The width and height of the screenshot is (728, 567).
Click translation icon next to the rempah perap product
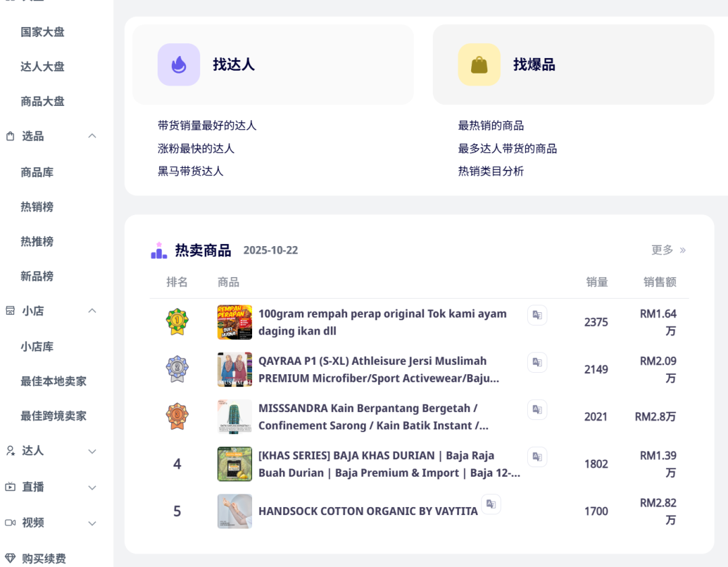[x=537, y=315]
